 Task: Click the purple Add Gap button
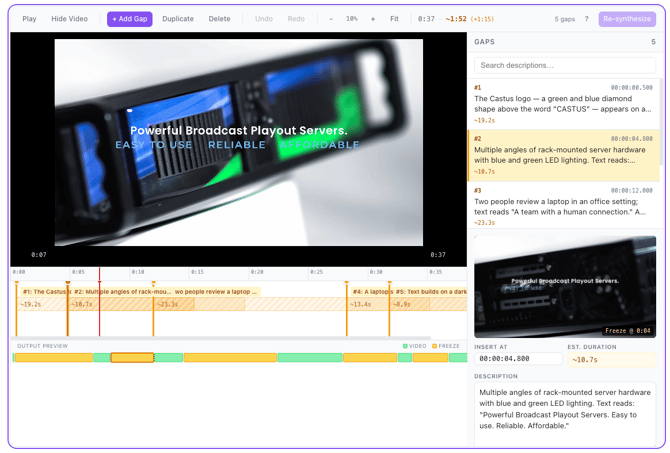pyautogui.click(x=129, y=19)
